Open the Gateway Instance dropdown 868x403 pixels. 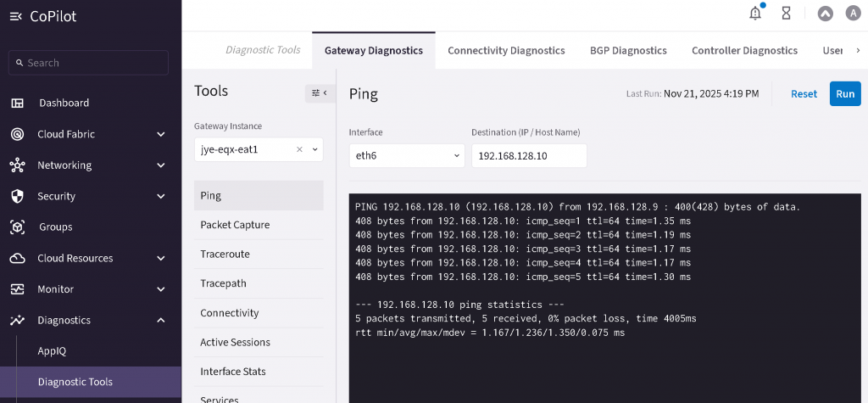[x=315, y=149]
